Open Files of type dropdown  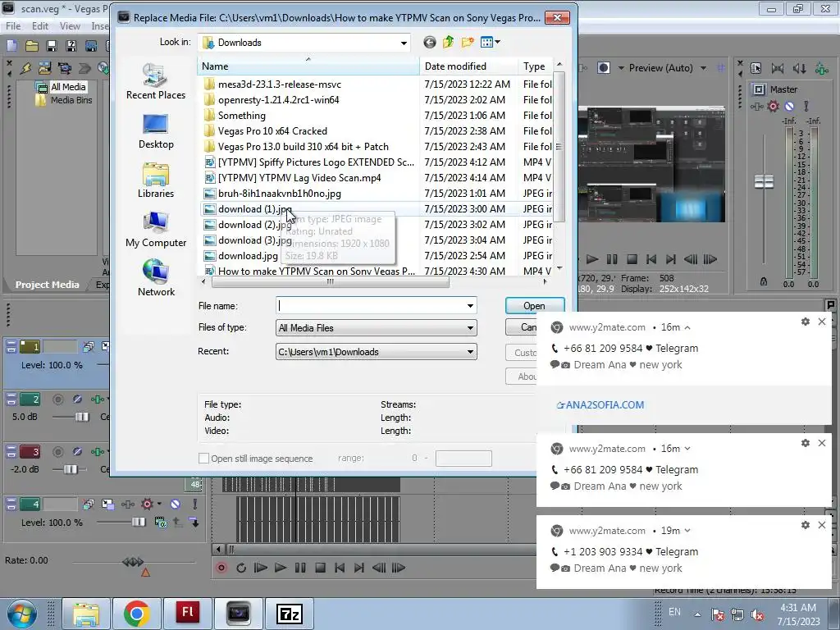(470, 328)
